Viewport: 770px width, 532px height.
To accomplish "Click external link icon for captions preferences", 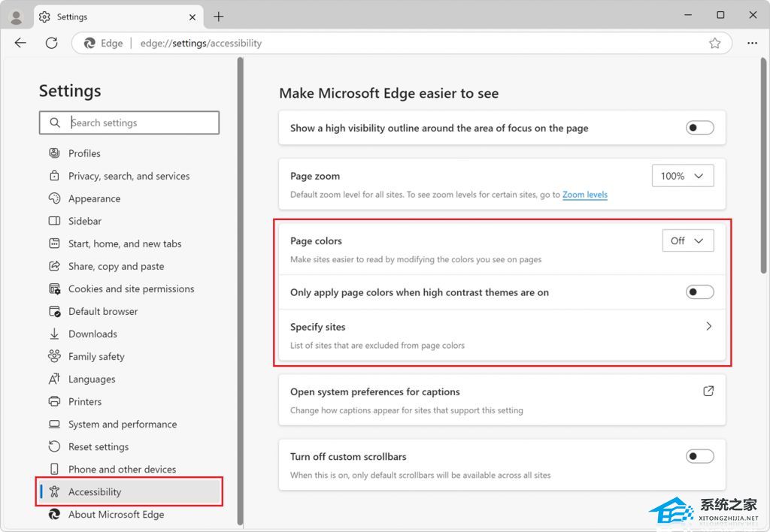I will [708, 391].
